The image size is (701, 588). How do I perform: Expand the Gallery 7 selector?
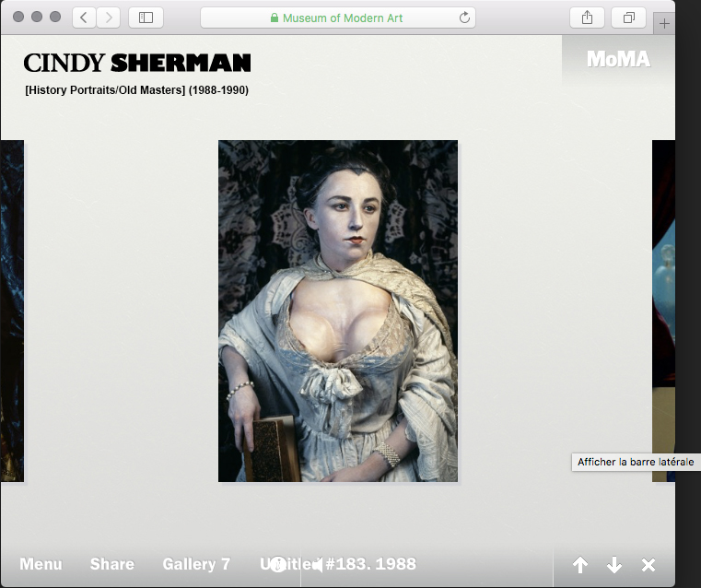pyautogui.click(x=196, y=564)
